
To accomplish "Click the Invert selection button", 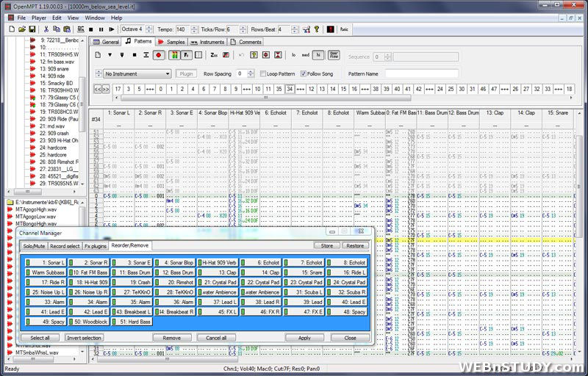I will click(84, 337).
